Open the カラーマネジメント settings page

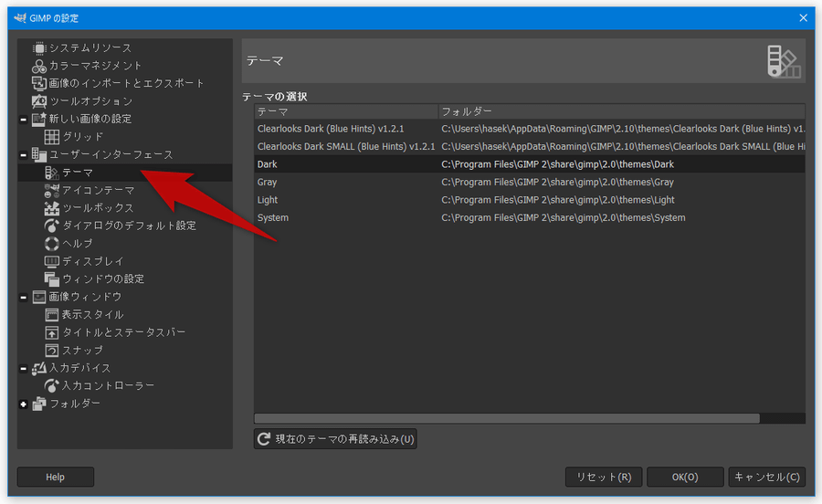(95, 66)
